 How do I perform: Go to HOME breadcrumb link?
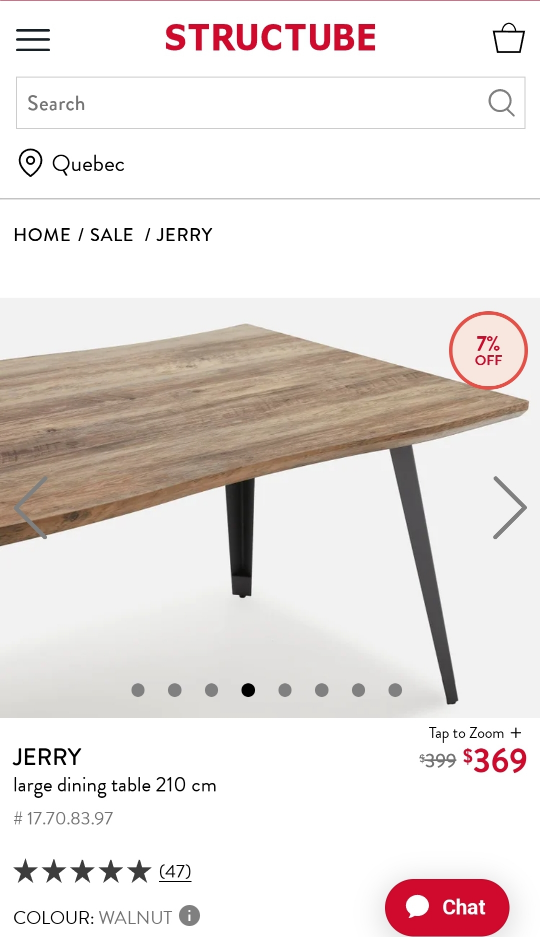tap(42, 235)
